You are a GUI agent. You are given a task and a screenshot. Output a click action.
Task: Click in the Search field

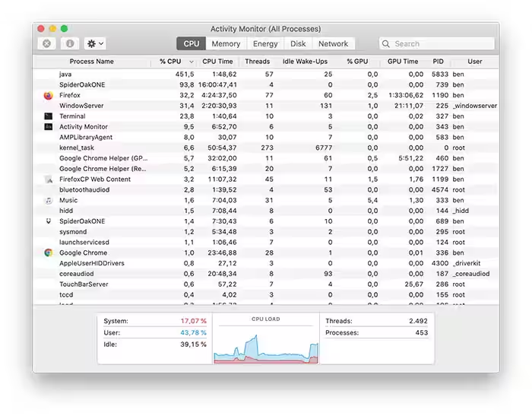437,44
